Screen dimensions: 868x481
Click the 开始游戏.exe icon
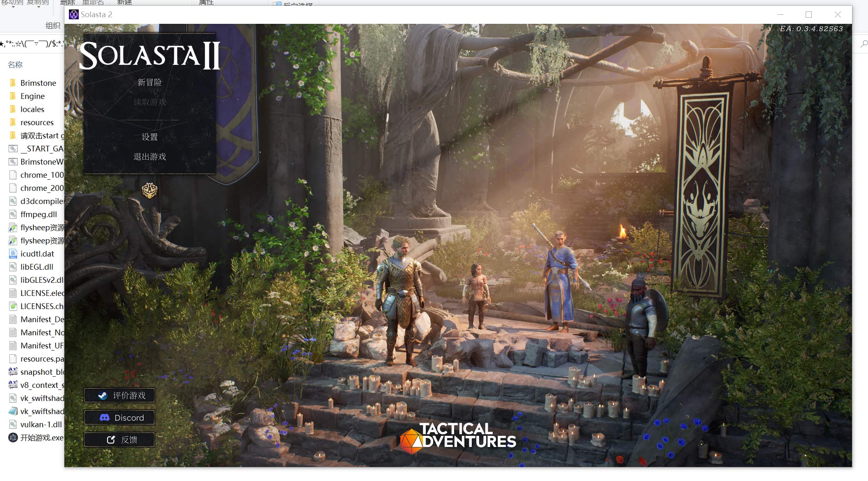[13, 437]
